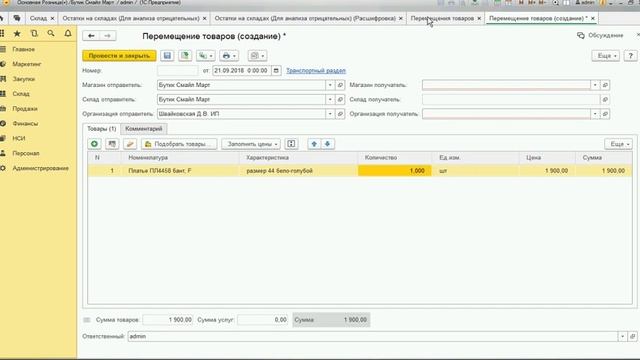
Task: Open the Продажи section in sidebar
Action: coord(24,109)
